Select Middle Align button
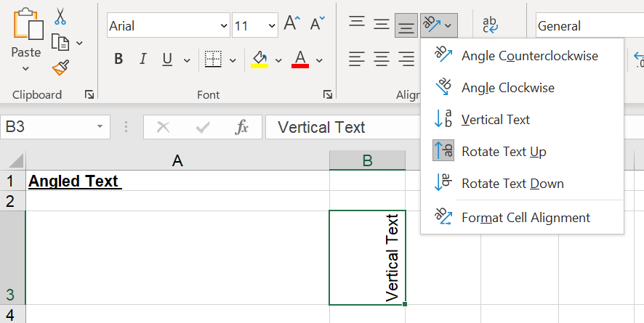The width and height of the screenshot is (644, 323). click(381, 24)
